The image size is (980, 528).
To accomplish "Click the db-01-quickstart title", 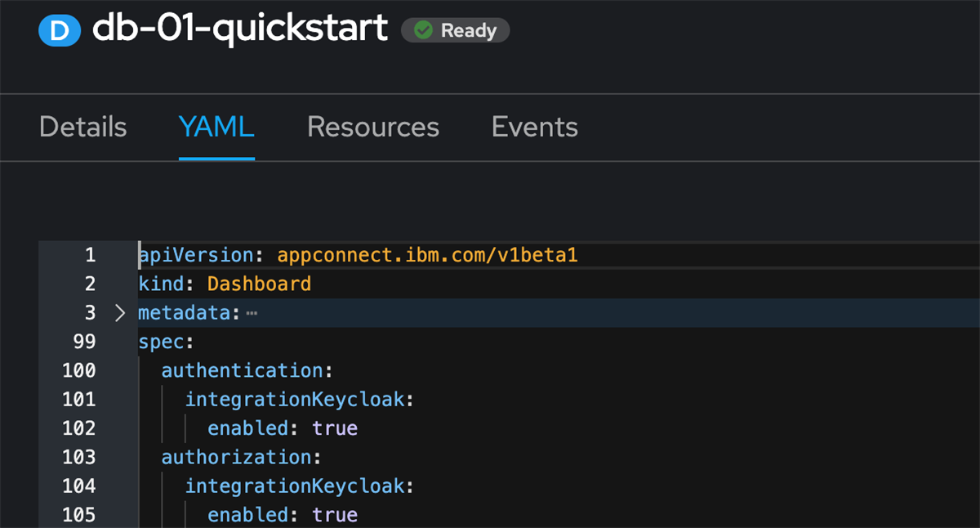I will pyautogui.click(x=240, y=29).
